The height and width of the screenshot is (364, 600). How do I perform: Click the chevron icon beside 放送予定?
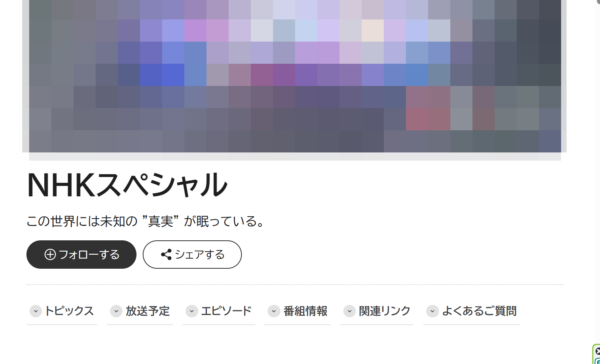click(116, 311)
